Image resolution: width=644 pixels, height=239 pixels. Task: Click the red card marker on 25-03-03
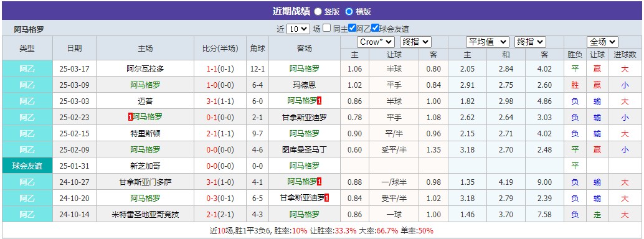(x=319, y=101)
